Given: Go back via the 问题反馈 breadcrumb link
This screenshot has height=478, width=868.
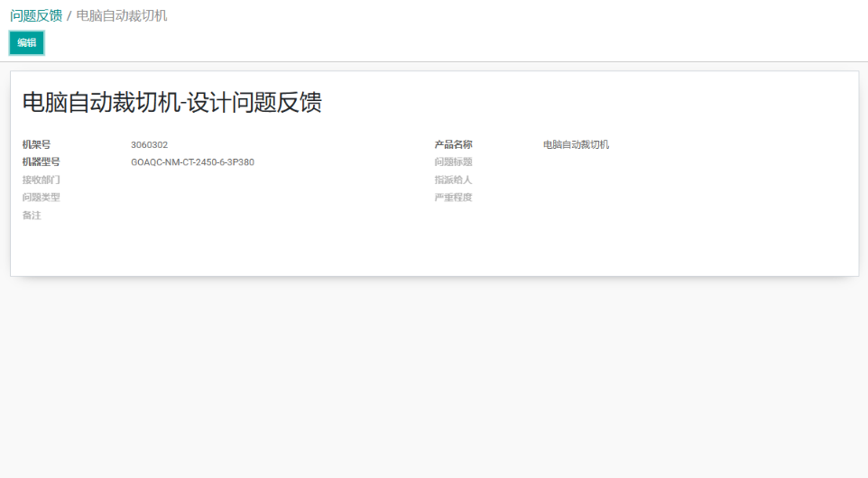Looking at the screenshot, I should click(x=36, y=15).
